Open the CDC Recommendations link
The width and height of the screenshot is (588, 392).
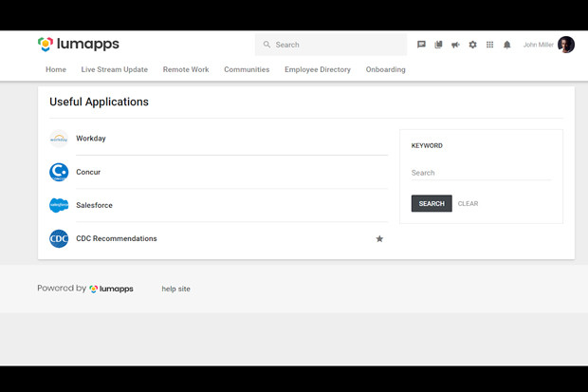(x=117, y=238)
